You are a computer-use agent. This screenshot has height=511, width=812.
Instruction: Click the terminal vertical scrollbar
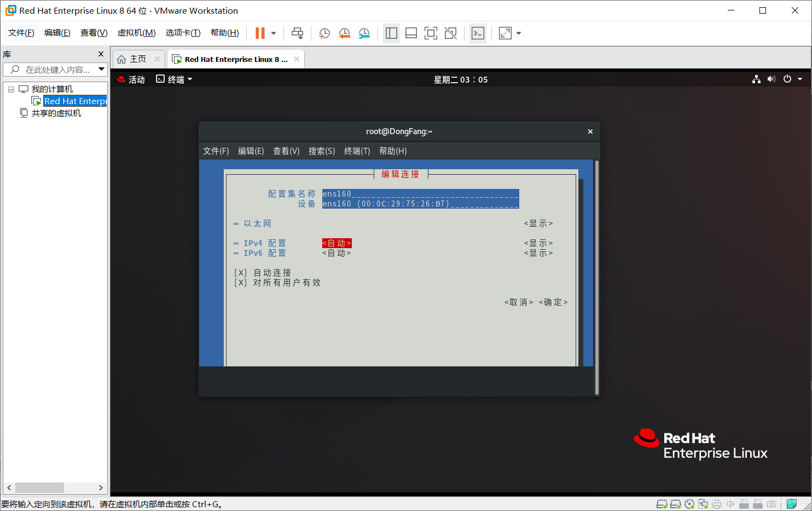[x=596, y=277]
